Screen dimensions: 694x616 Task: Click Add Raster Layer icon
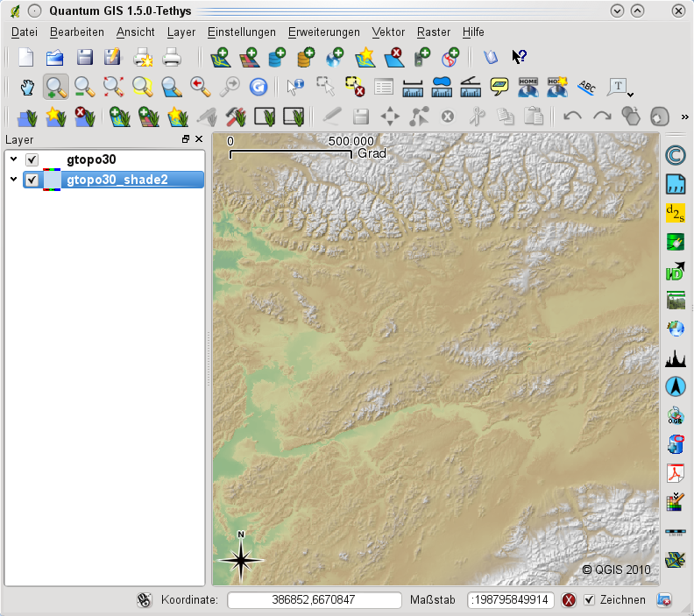coord(250,58)
